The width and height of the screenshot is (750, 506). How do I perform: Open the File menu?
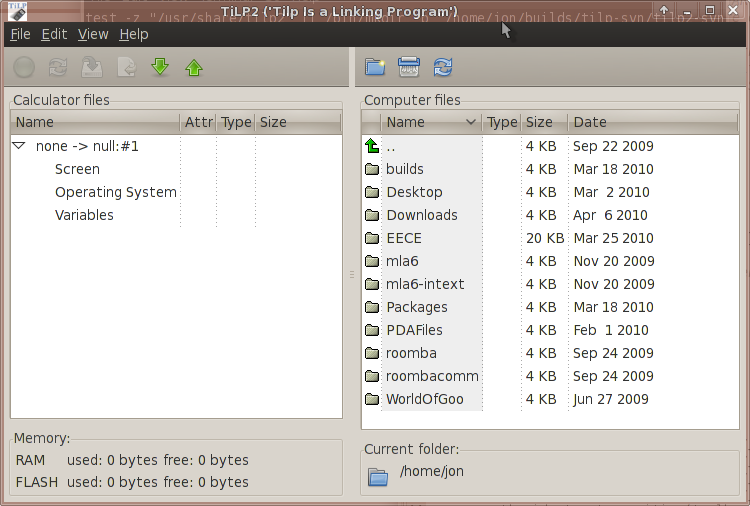pos(20,34)
